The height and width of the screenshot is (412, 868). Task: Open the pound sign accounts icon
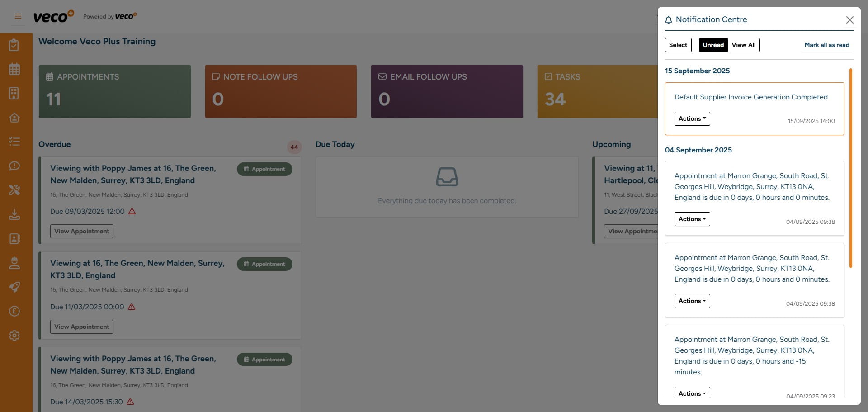pyautogui.click(x=14, y=311)
